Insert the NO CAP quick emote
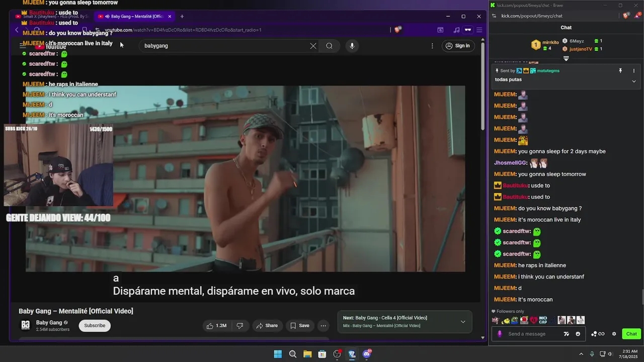Viewport: 644px width, 362px height. click(x=543, y=320)
